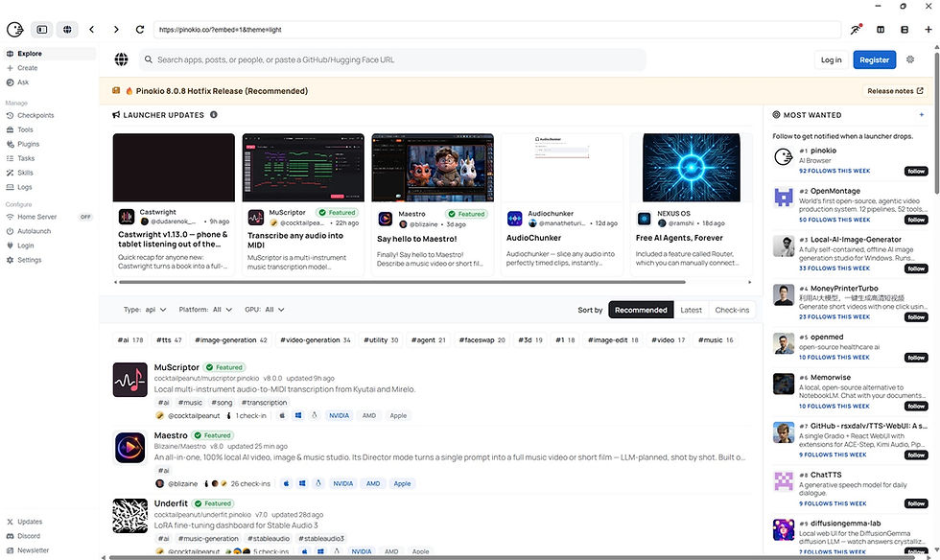Open a new tab with the plus icon

(928, 30)
